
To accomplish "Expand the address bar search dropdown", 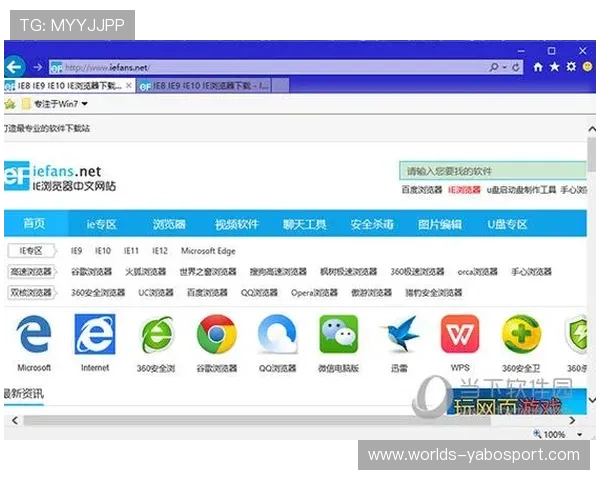I will [x=505, y=67].
